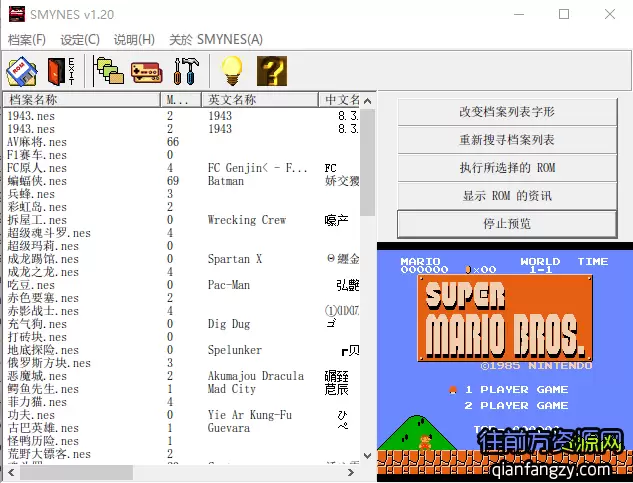The image size is (633, 483).
Task: Open the gamepad controller settings icon
Action: click(147, 72)
